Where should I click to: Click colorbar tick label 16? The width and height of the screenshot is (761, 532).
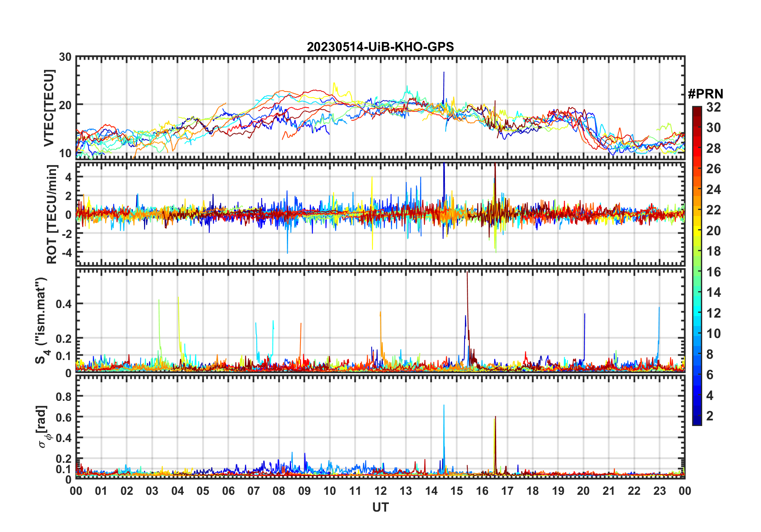click(713, 272)
